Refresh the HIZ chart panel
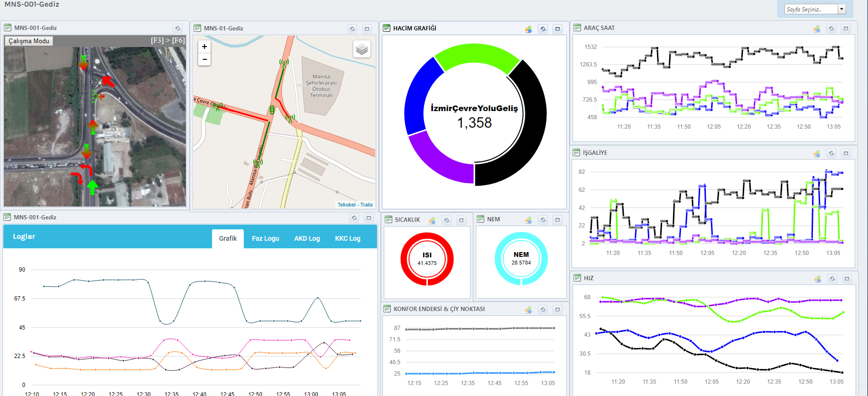This screenshot has width=868, height=396. 832,279
